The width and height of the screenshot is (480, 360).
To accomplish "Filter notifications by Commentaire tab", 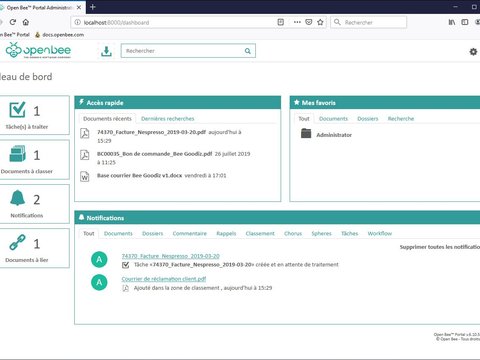I will pos(190,233).
